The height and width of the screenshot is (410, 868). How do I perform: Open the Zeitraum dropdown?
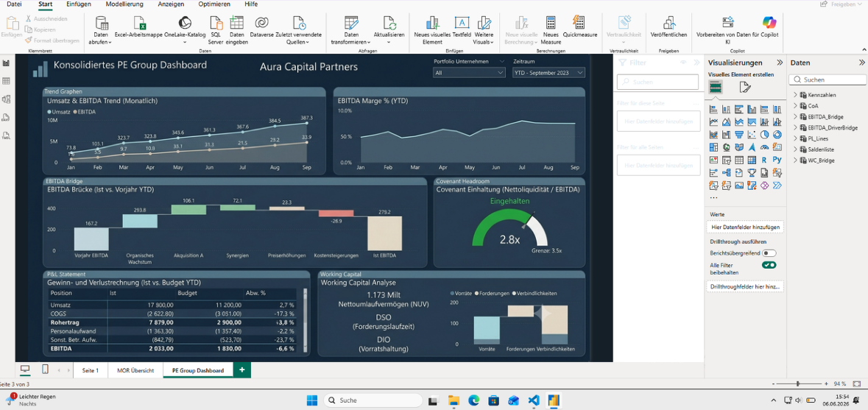[548, 72]
